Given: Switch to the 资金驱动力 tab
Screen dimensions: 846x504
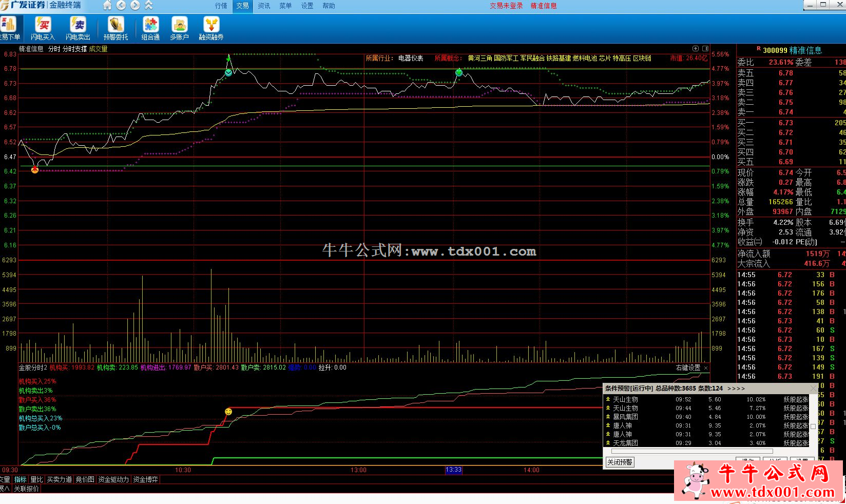Looking at the screenshot, I should coord(113,479).
